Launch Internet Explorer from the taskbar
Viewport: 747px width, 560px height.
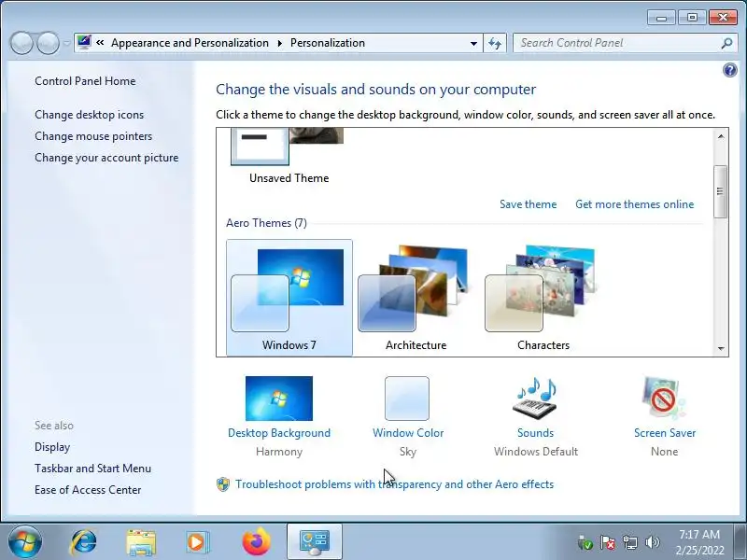(84, 542)
